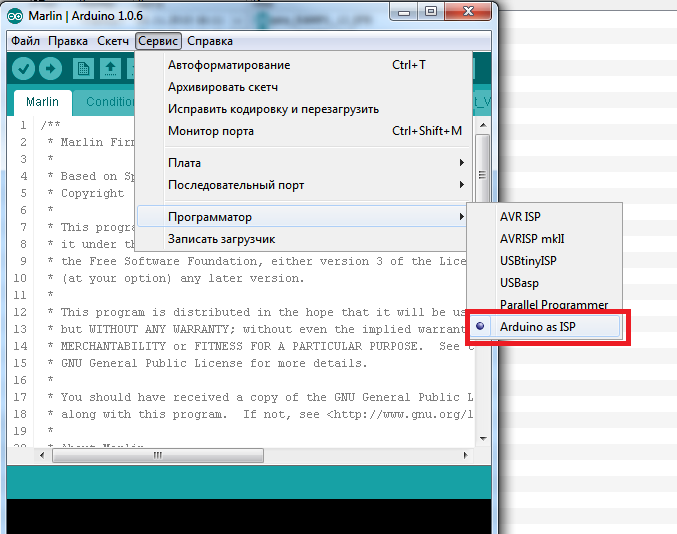
Task: Click the vertical scrollbar up arrow
Action: 483,125
